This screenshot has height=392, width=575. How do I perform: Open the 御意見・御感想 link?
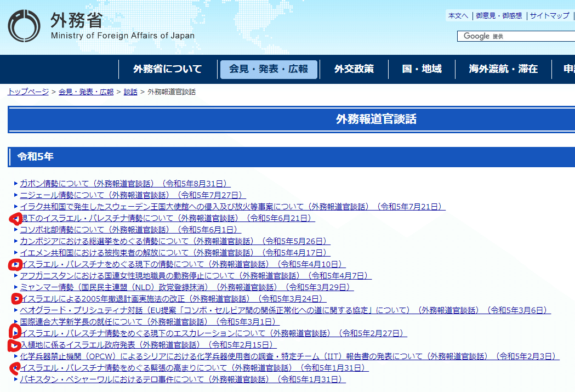499,16
